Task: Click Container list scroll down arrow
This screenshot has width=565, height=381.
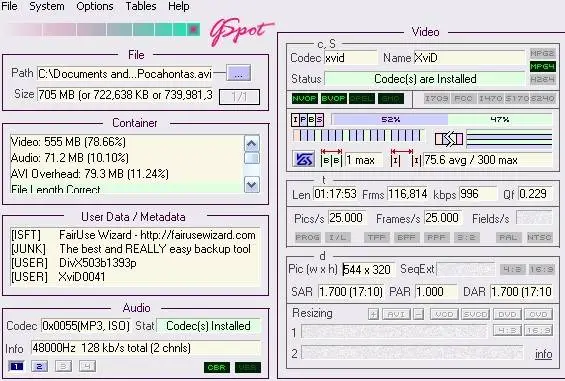Action: [252, 185]
